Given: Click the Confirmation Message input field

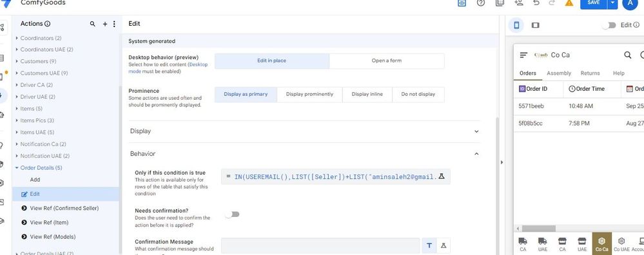Looking at the screenshot, I should pyautogui.click(x=320, y=245).
